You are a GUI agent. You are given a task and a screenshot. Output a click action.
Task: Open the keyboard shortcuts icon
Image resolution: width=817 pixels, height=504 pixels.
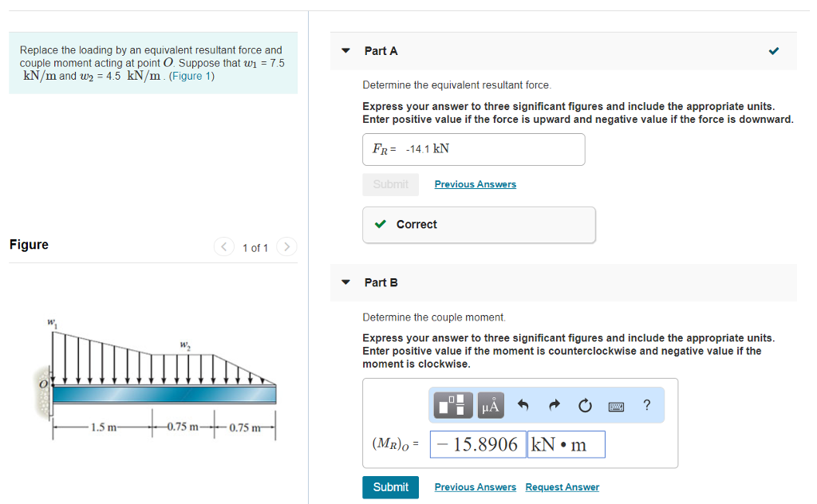point(615,406)
